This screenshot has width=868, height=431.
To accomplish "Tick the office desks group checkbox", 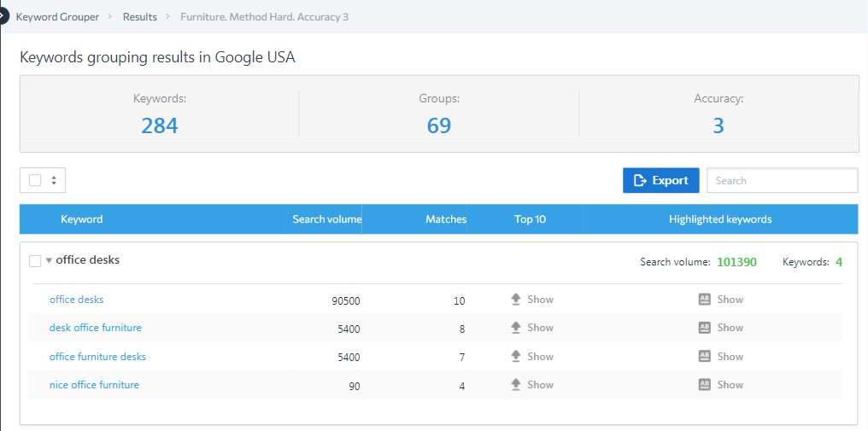I will pos(35,261).
